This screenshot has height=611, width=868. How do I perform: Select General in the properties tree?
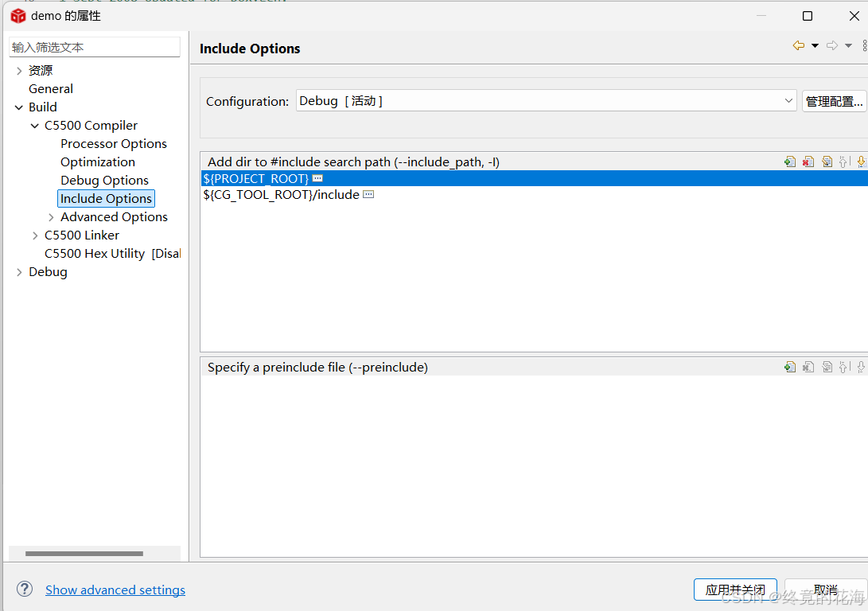(50, 88)
